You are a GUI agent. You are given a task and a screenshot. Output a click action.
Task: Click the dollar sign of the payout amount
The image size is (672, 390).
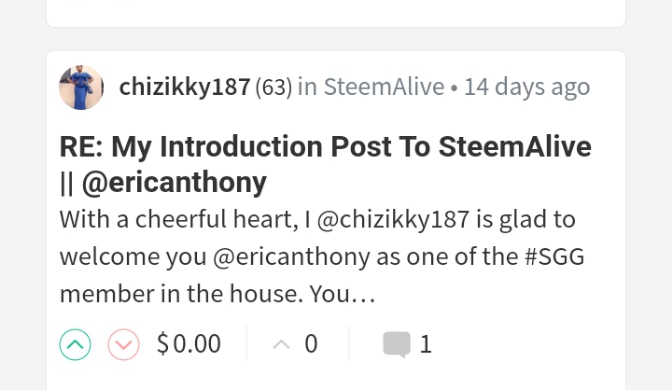coord(162,344)
